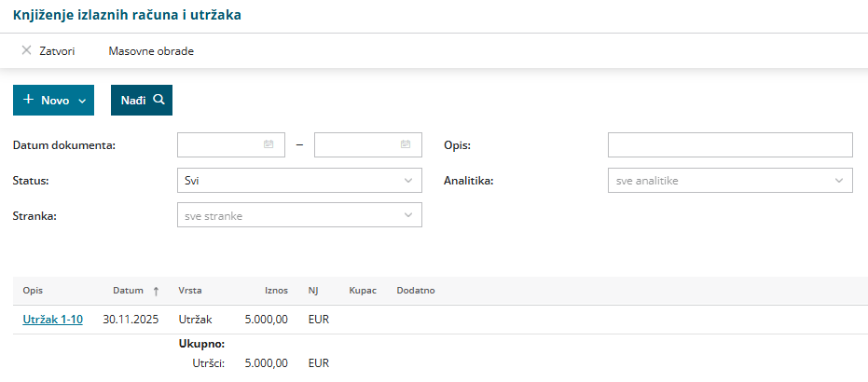Click the 5.000,00 amount in Utržak row
The height and width of the screenshot is (382, 868).
266,320
